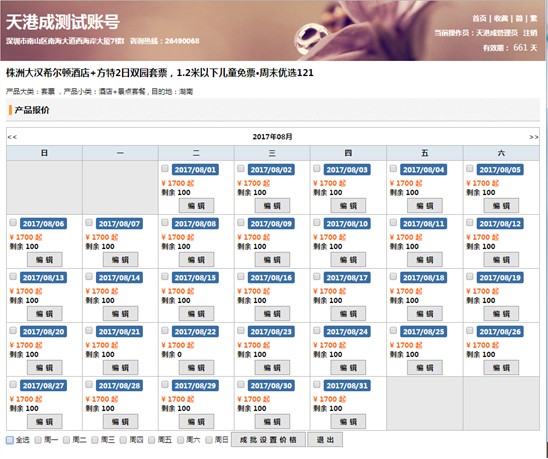Click the 退出 button
This screenshot has height=459, width=548.
coord(325,440)
